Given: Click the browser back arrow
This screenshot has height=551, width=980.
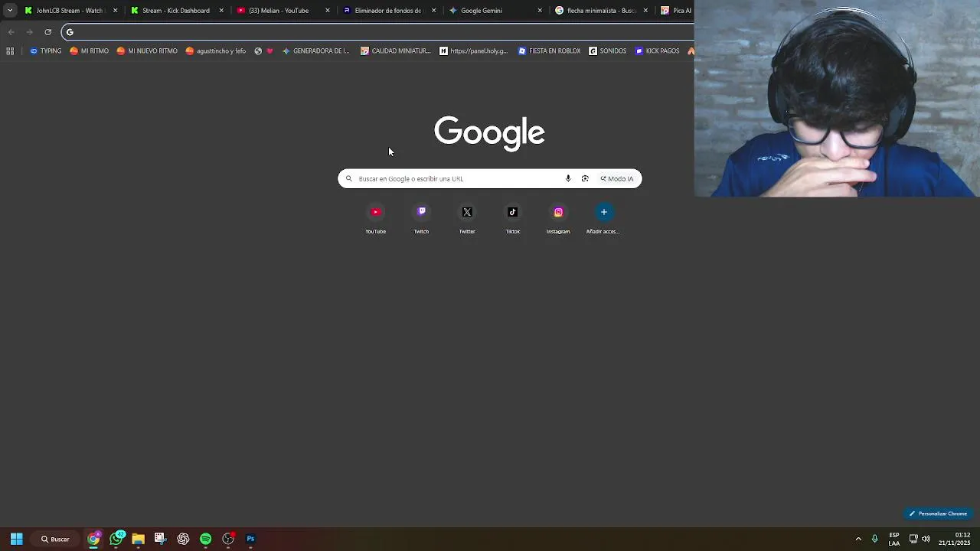Looking at the screenshot, I should [x=11, y=32].
